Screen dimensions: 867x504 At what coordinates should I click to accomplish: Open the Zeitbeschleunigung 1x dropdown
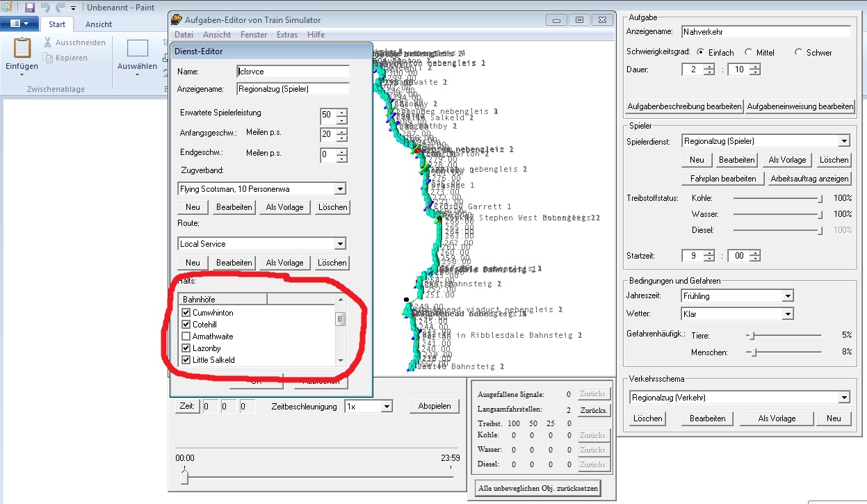[387, 406]
